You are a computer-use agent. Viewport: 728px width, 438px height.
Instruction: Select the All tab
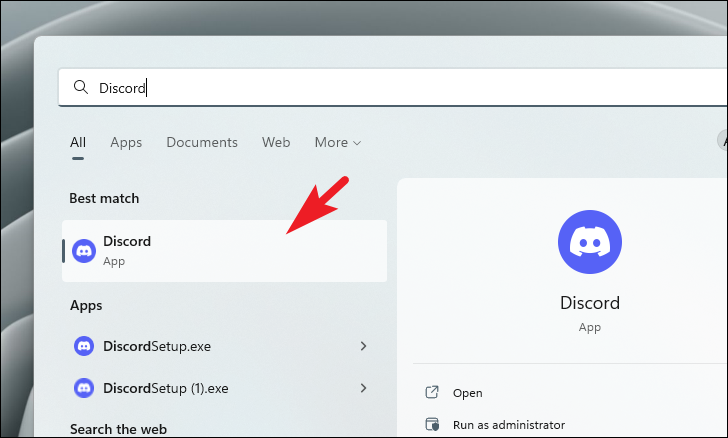(x=78, y=142)
